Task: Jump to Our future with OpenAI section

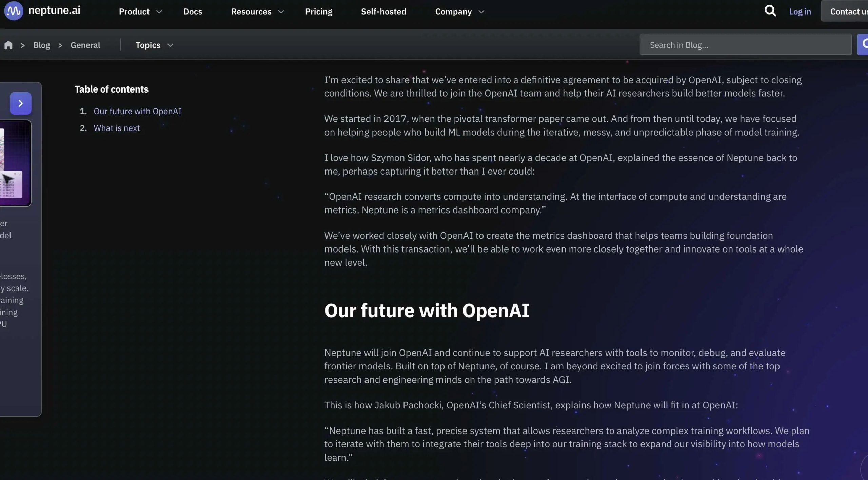Action: (x=137, y=111)
